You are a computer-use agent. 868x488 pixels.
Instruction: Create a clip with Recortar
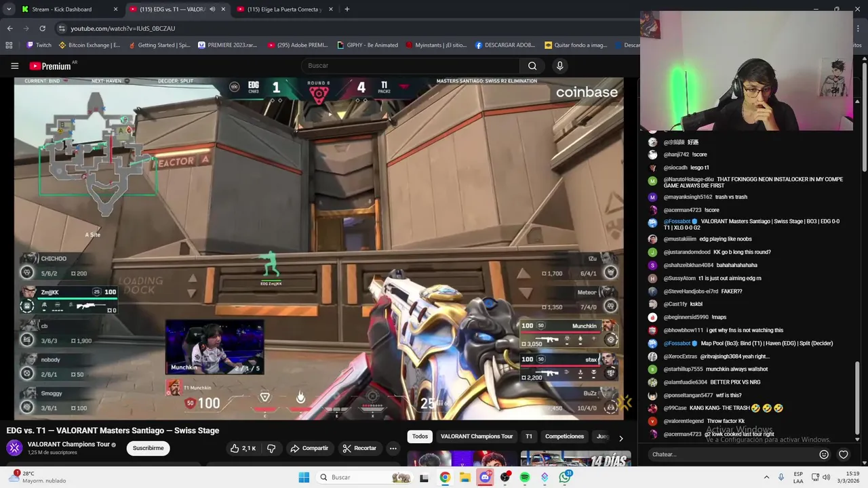(x=359, y=448)
